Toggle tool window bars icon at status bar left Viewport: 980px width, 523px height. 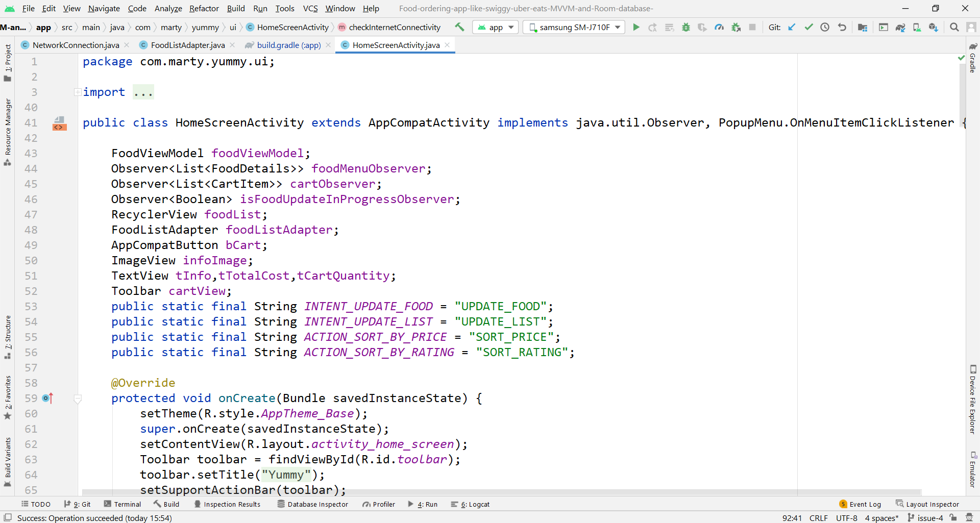click(x=8, y=517)
